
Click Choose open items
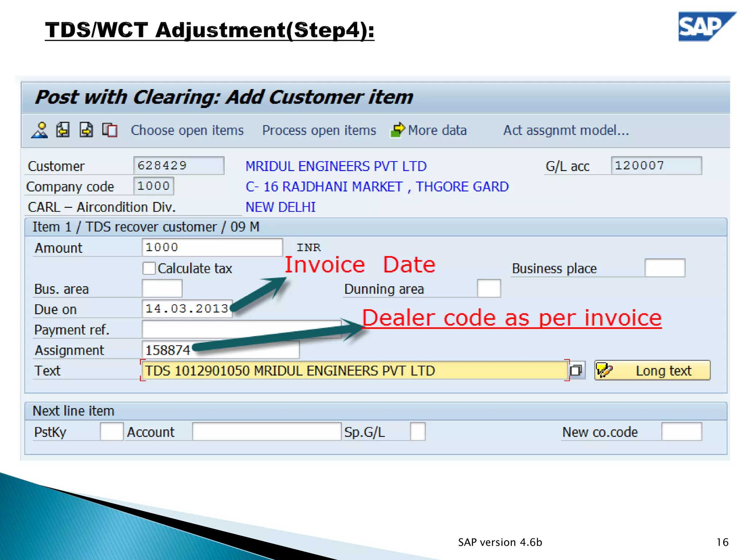[x=187, y=131]
